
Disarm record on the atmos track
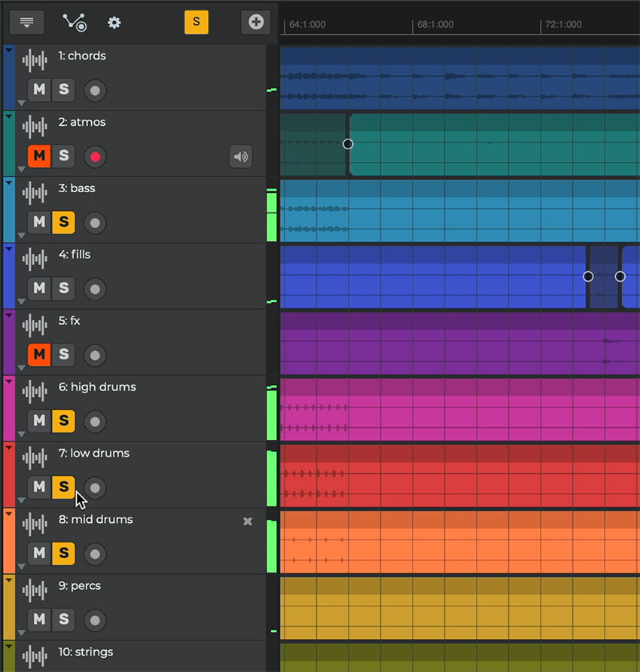[95, 157]
